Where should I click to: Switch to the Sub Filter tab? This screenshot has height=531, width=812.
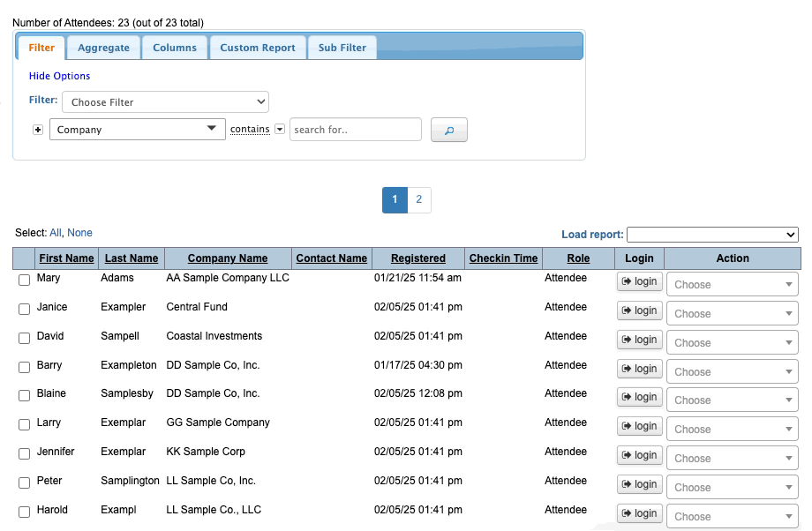click(x=342, y=48)
